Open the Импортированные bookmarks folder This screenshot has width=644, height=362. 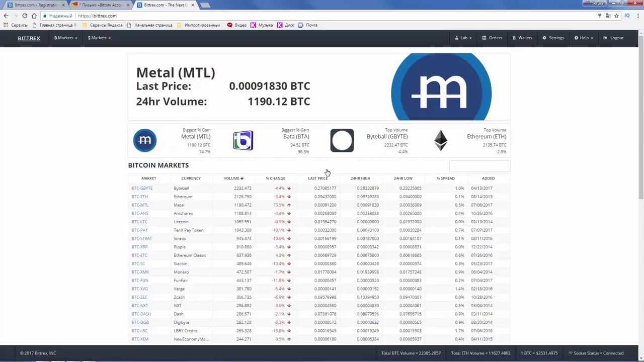click(199, 25)
